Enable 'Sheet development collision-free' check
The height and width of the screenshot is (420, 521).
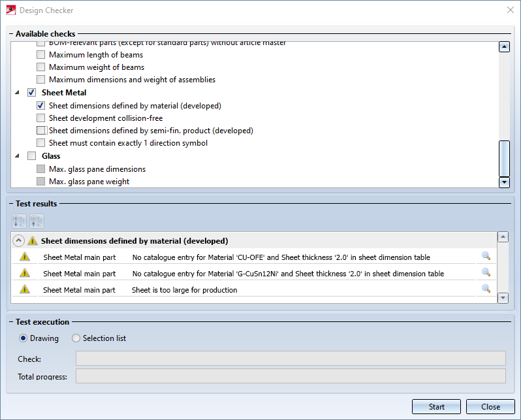pyautogui.click(x=41, y=118)
